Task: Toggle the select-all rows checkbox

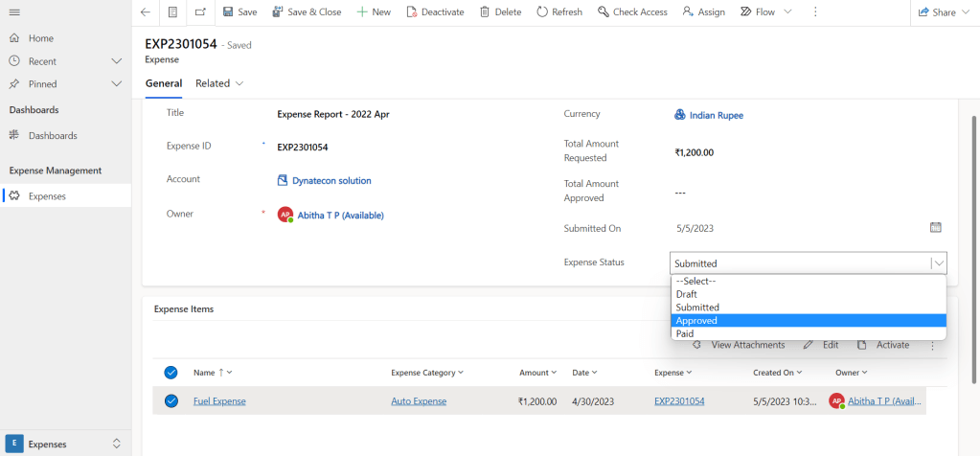Action: click(x=171, y=373)
